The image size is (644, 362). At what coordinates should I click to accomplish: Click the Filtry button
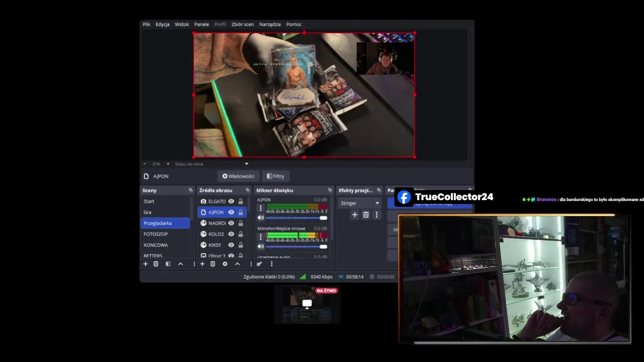tap(276, 176)
